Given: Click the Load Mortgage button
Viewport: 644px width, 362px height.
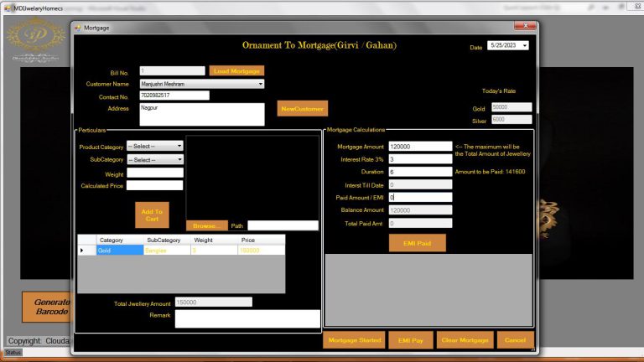Looking at the screenshot, I should pos(236,71).
